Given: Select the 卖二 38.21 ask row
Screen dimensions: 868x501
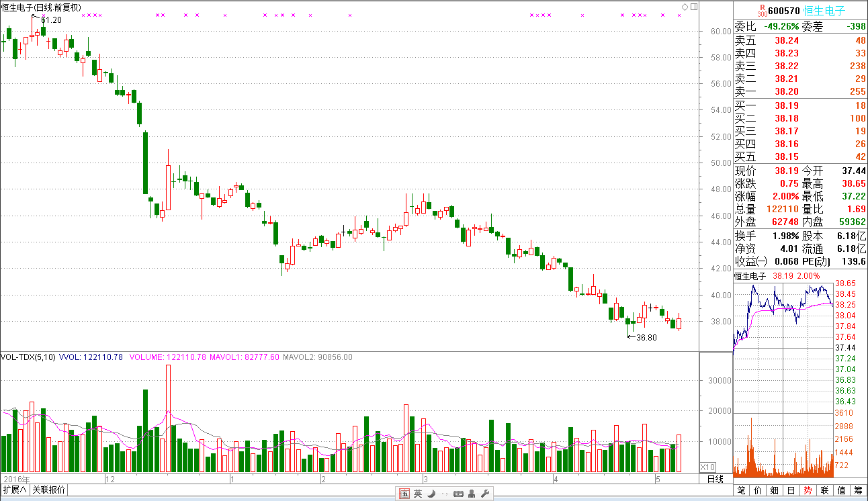Looking at the screenshot, I should click(800, 79).
